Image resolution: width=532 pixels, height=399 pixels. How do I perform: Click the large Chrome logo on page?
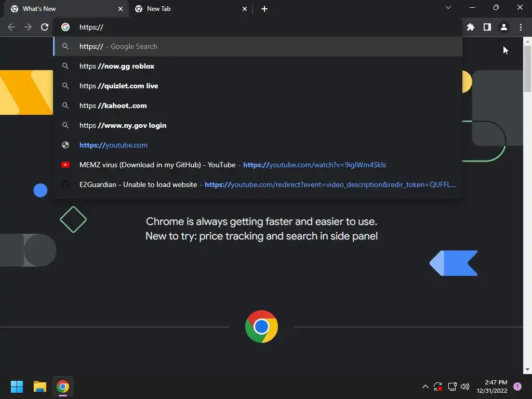(261, 326)
